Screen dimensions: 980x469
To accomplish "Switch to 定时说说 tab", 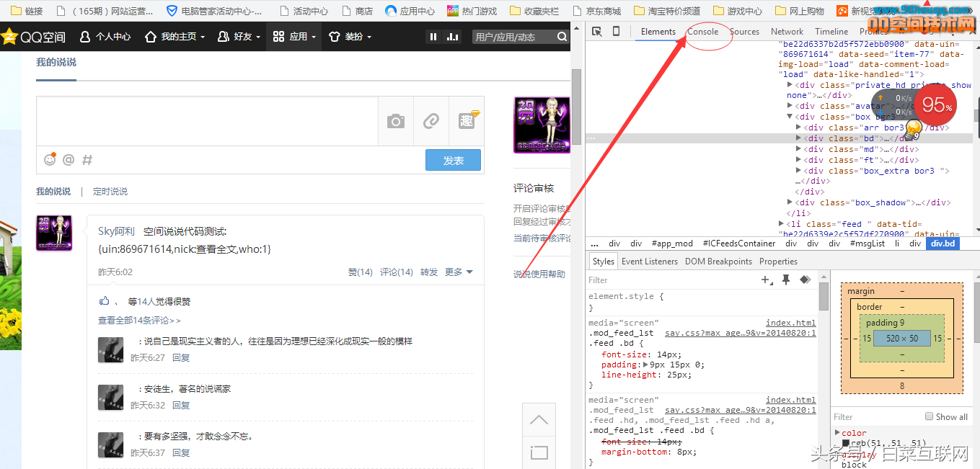I will tap(110, 192).
